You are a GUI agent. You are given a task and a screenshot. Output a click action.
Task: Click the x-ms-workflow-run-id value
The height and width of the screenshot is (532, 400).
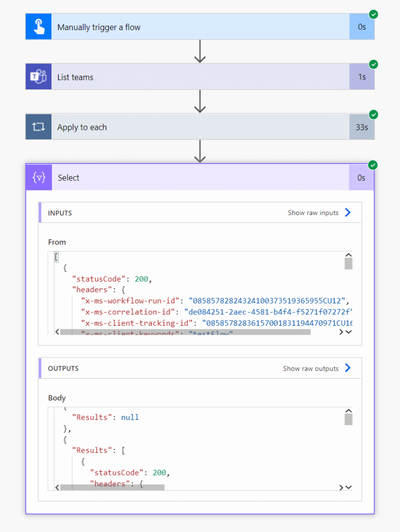266,301
